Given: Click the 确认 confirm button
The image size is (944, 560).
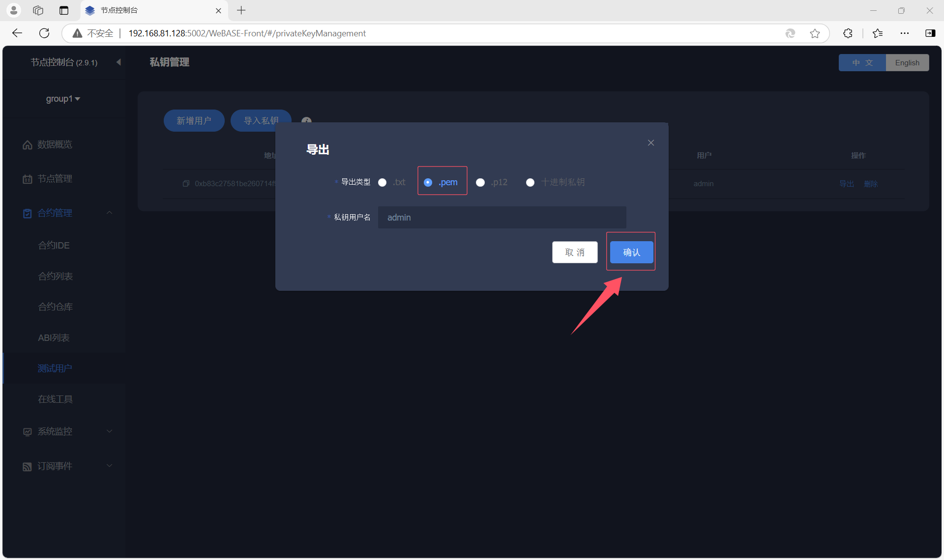Looking at the screenshot, I should (x=631, y=252).
